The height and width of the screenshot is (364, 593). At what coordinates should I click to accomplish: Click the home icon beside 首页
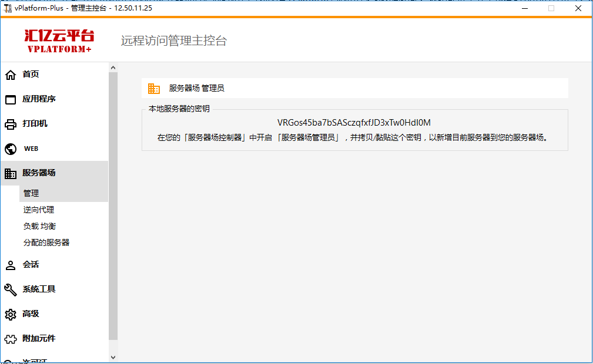point(11,75)
